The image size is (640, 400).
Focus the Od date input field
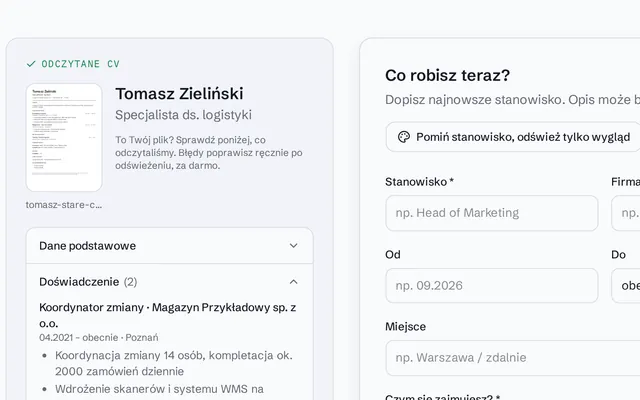click(492, 286)
